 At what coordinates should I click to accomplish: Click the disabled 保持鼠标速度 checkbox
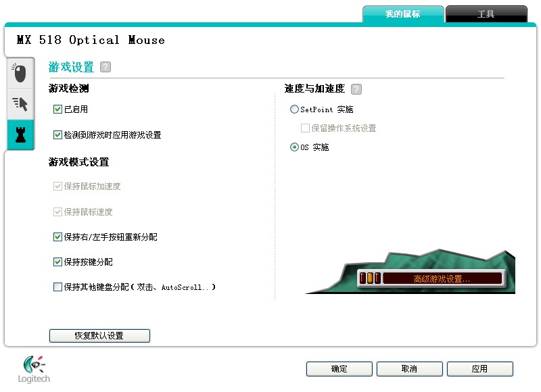[57, 212]
